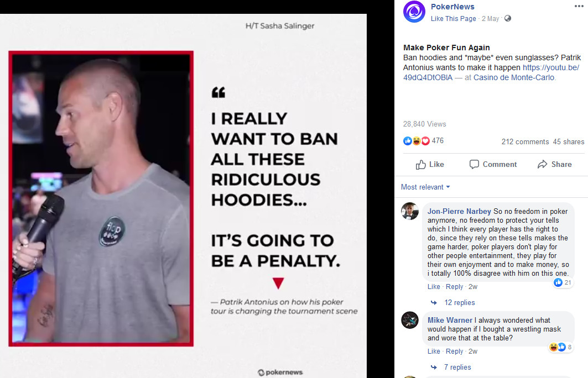Expand the 12 replies under Narbey's comment
The image size is (588, 378).
(x=459, y=303)
